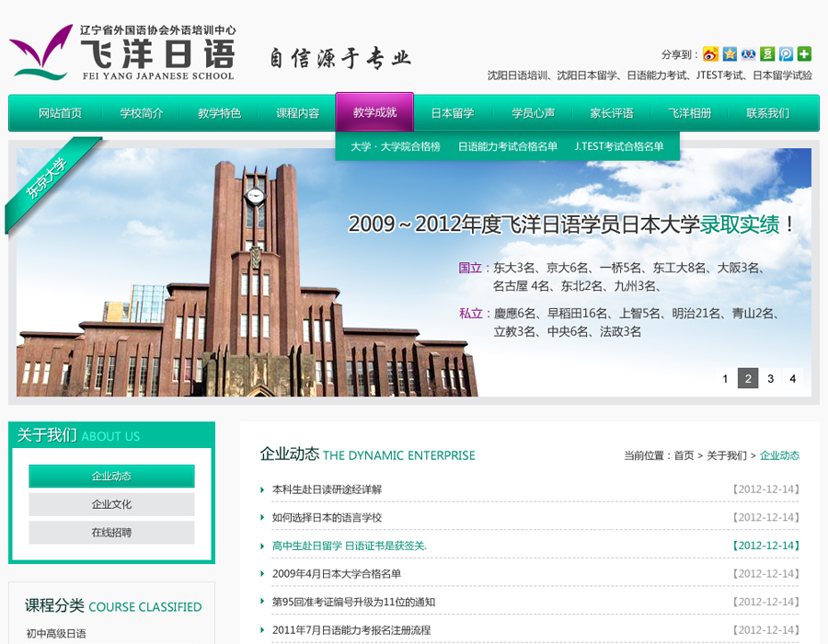Image resolution: width=828 pixels, height=644 pixels.
Task: Go to 联系我们 contact page
Action: [x=768, y=113]
